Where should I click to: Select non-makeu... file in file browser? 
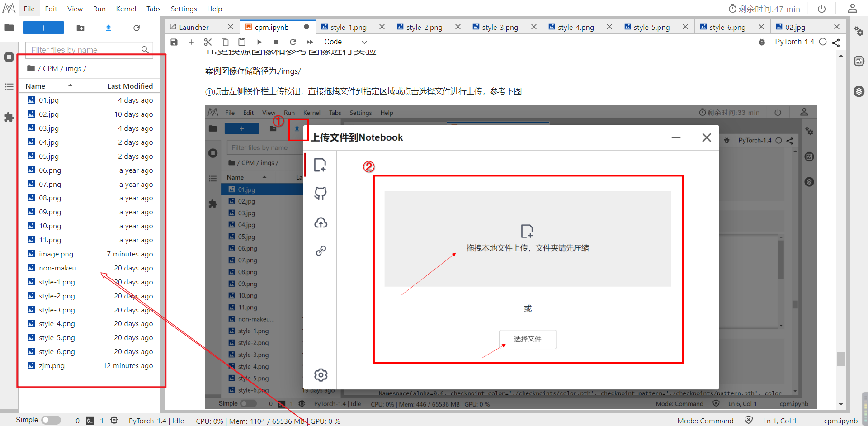90,268
